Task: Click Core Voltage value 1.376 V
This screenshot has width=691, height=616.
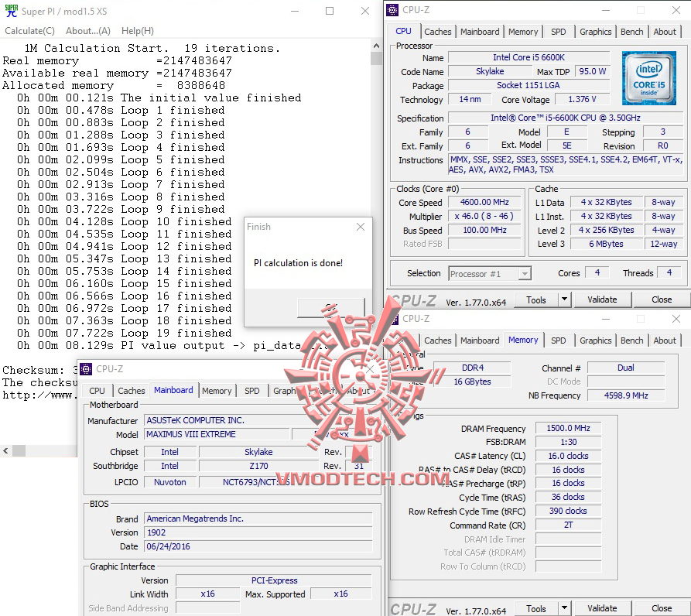Action: 582,99
